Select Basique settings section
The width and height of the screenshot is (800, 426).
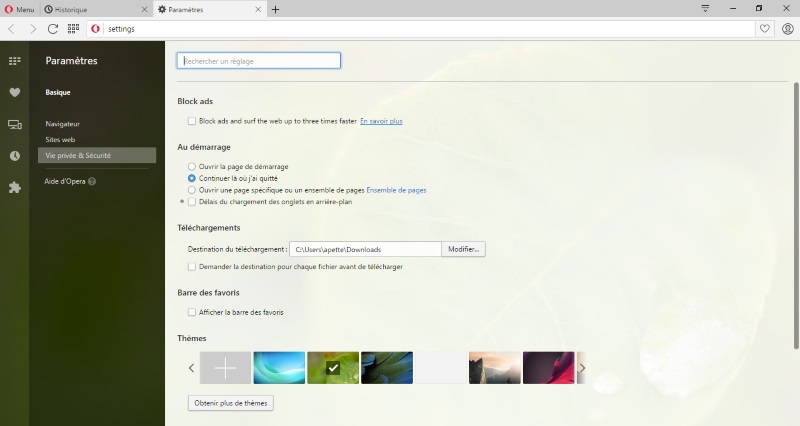pos(58,92)
